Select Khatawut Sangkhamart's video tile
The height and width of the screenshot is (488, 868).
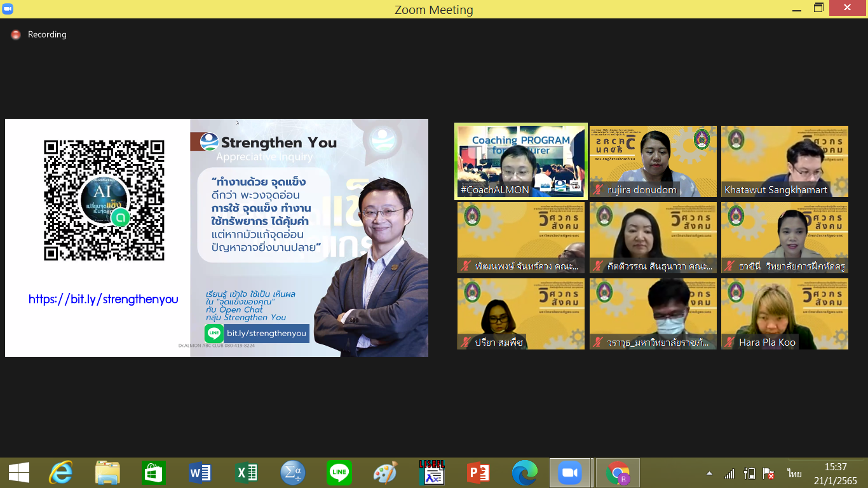pyautogui.click(x=785, y=161)
